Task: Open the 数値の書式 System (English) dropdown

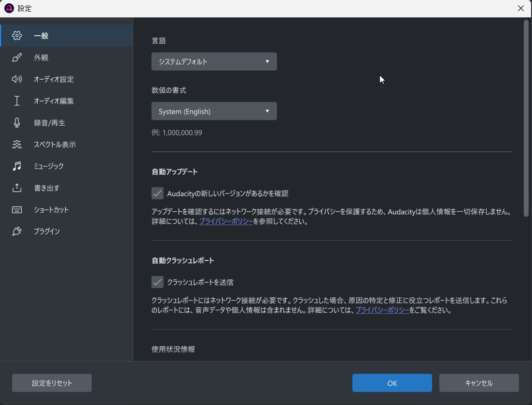Action: 214,111
